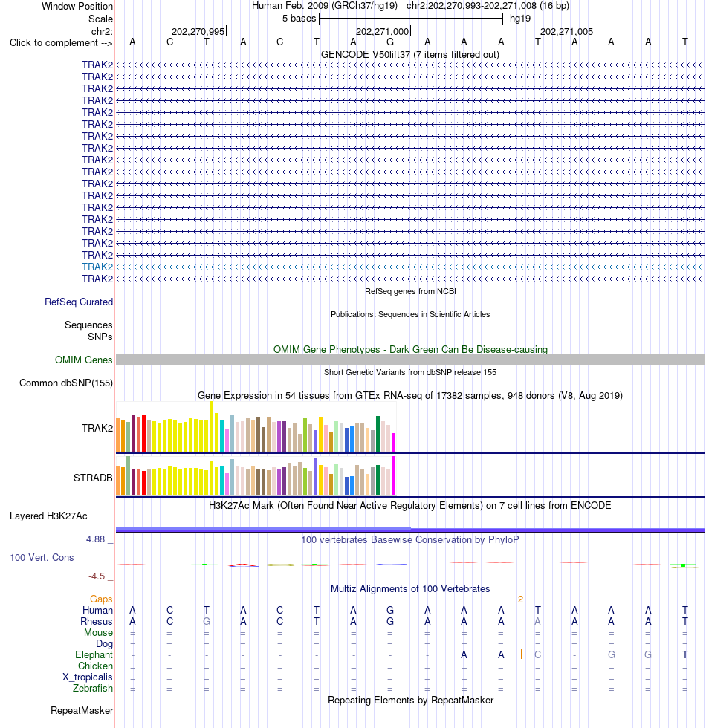Click the orange insertion bar in Elephant row
The width and height of the screenshot is (706, 728).
pos(521,654)
